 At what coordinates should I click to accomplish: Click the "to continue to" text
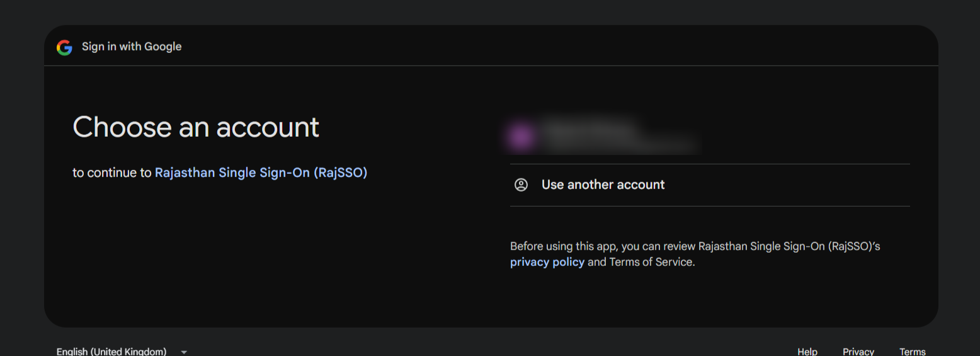click(x=112, y=172)
